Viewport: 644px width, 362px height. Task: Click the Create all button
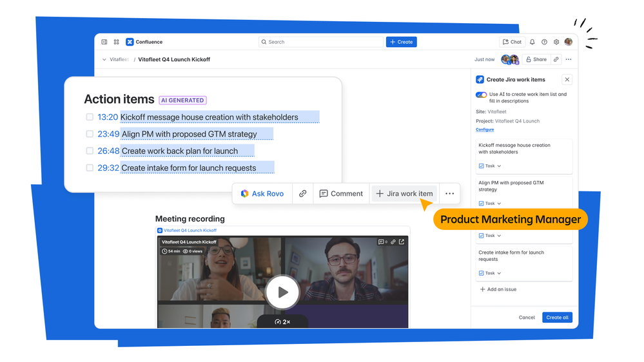click(x=557, y=318)
